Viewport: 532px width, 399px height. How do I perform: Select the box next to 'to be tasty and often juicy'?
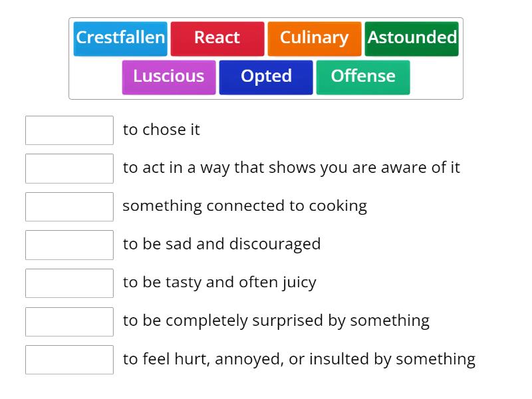(x=69, y=283)
